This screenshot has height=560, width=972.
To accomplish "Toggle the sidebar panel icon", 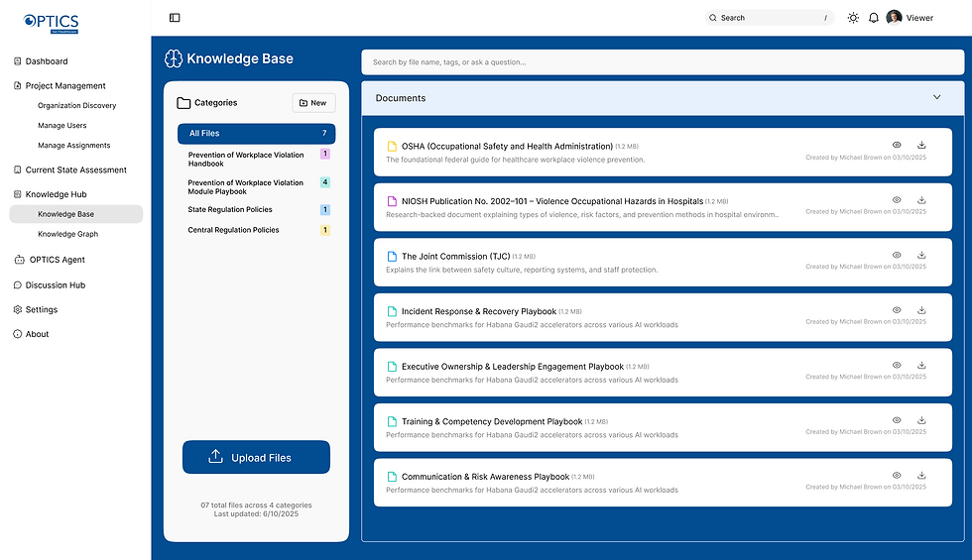I will [x=175, y=18].
